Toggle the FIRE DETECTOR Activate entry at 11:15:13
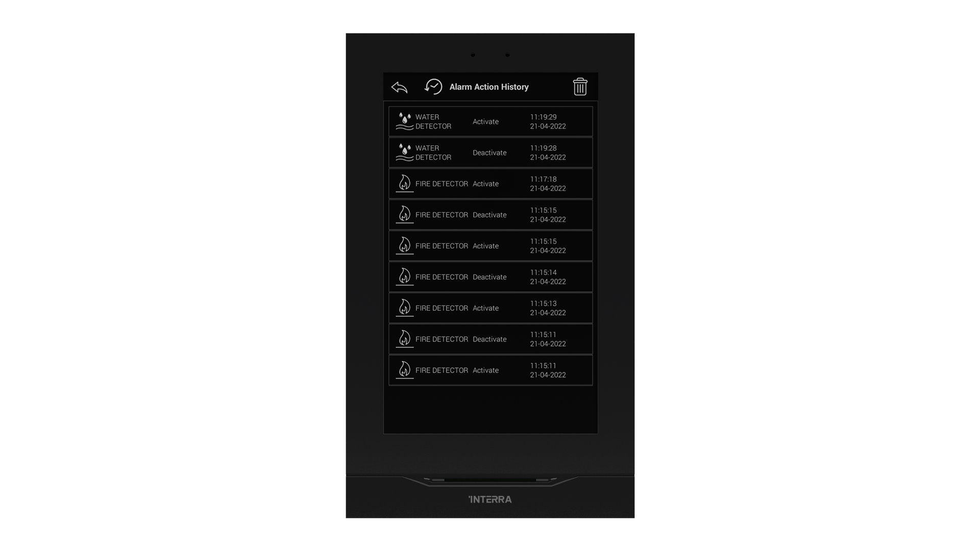980x551 pixels. point(490,308)
